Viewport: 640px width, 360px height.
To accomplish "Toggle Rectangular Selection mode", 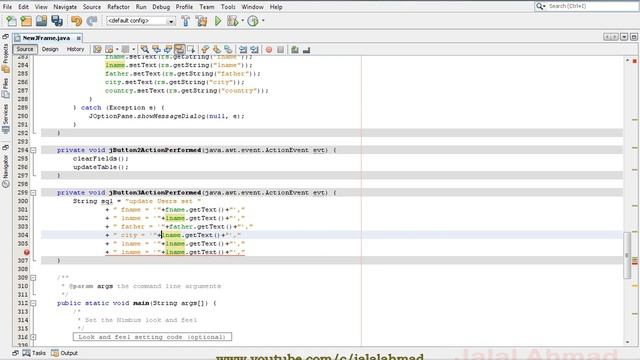I will [191, 49].
